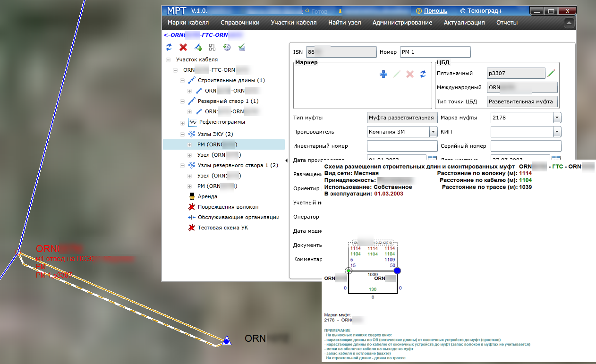Click the Рефлектограммы graph icon
The width and height of the screenshot is (596, 364).
click(x=192, y=122)
